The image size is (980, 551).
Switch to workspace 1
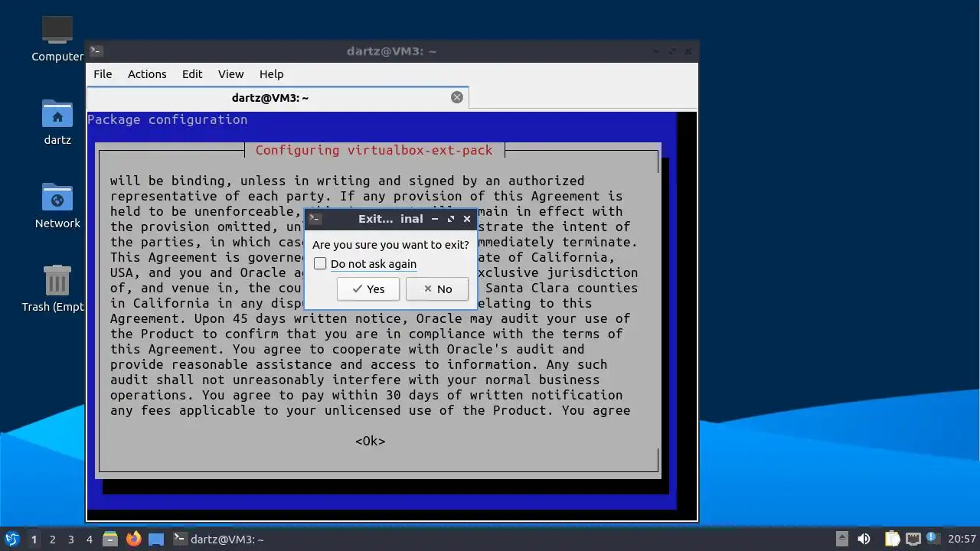(x=34, y=539)
